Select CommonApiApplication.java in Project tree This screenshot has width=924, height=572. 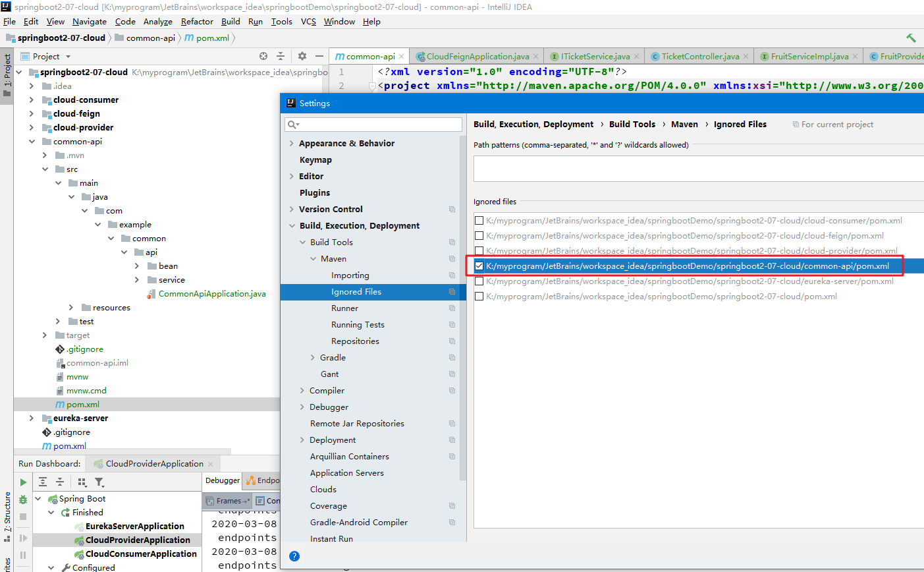pyautogui.click(x=212, y=294)
